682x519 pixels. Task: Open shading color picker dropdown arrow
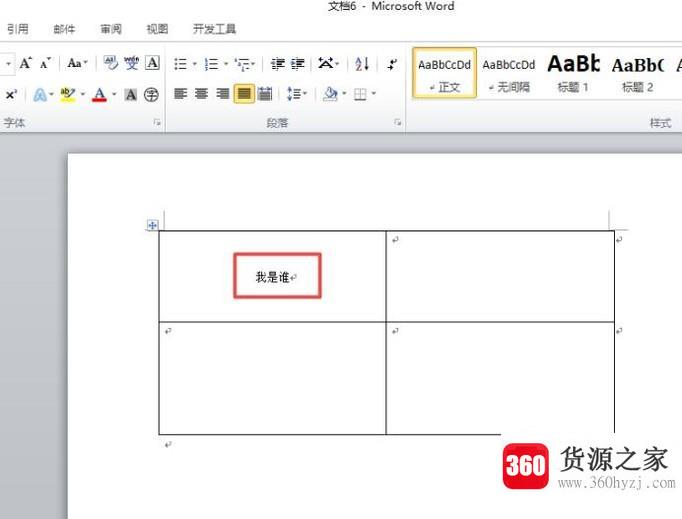tap(344, 94)
